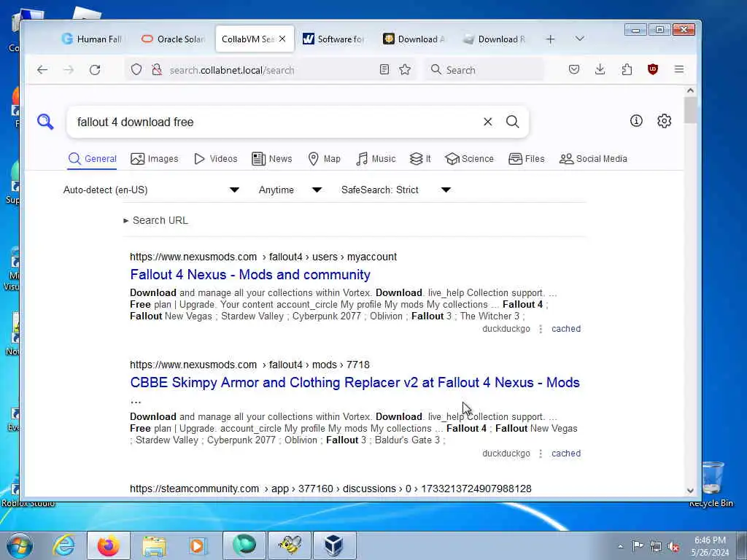747x560 pixels.
Task: Open the Anytime time range dropdown
Action: [x=290, y=190]
